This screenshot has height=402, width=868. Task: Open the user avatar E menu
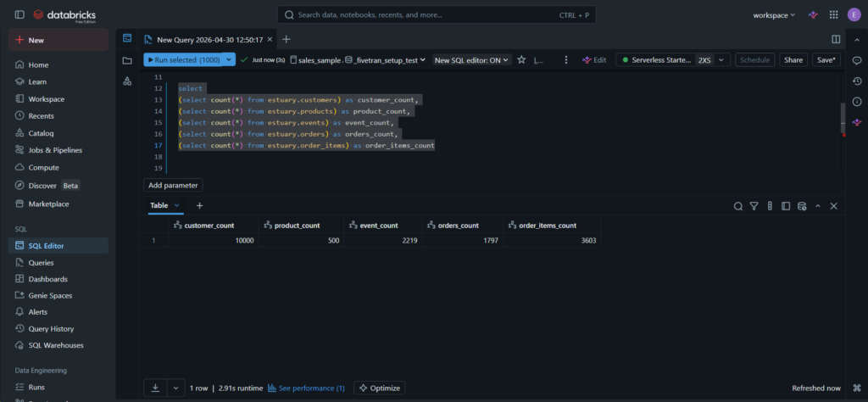854,15
